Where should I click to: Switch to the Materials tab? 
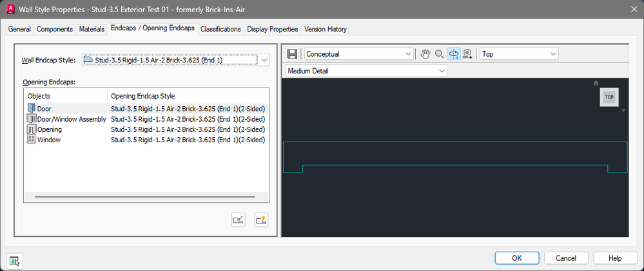[92, 29]
